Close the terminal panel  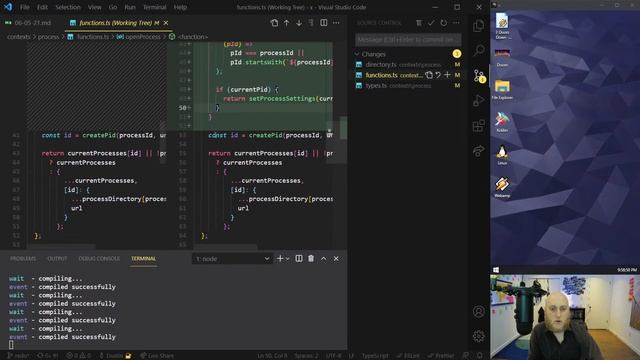coord(336,258)
